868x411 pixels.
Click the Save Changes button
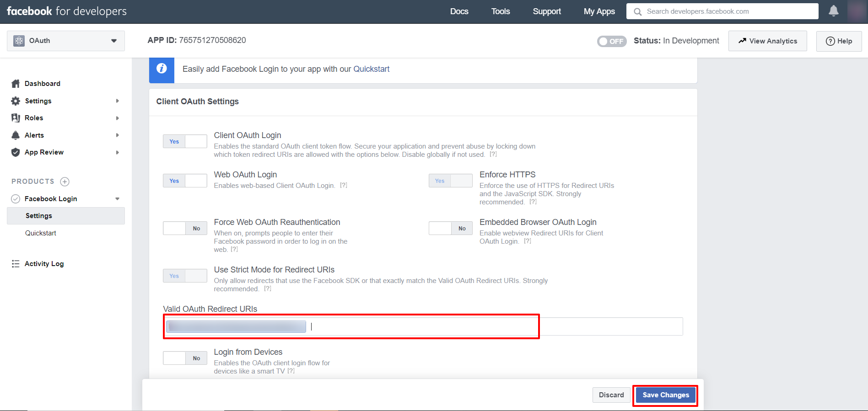666,395
